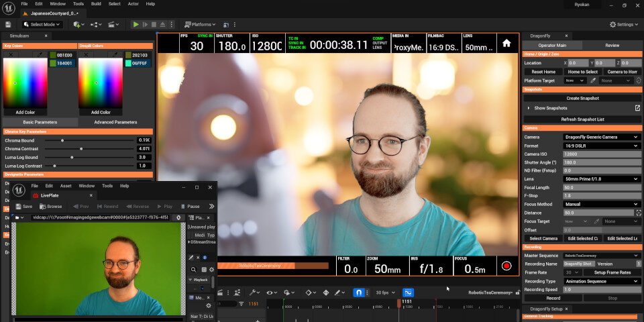Click the Record button in Recording section
Viewport: 644px width, 322px height.
coord(553,298)
